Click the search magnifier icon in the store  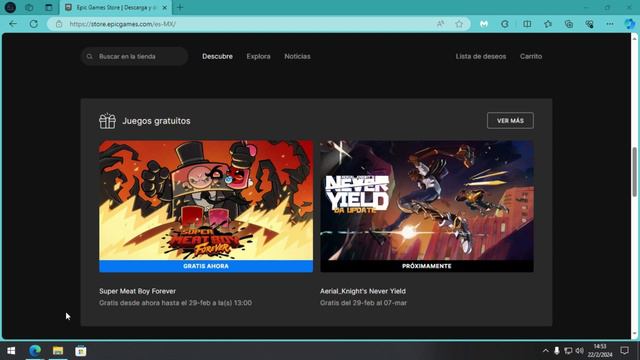[x=89, y=56]
